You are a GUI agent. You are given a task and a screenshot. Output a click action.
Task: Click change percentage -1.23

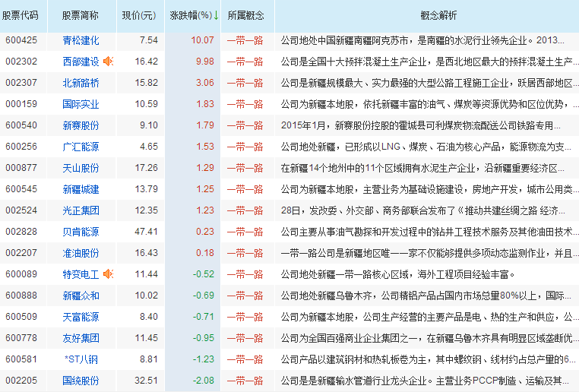click(204, 359)
